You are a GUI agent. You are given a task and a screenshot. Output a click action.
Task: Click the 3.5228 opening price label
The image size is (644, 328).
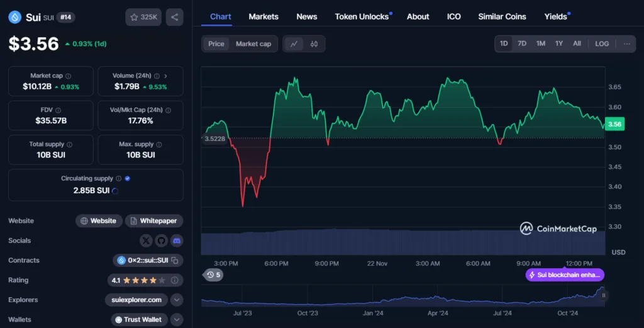(x=215, y=139)
